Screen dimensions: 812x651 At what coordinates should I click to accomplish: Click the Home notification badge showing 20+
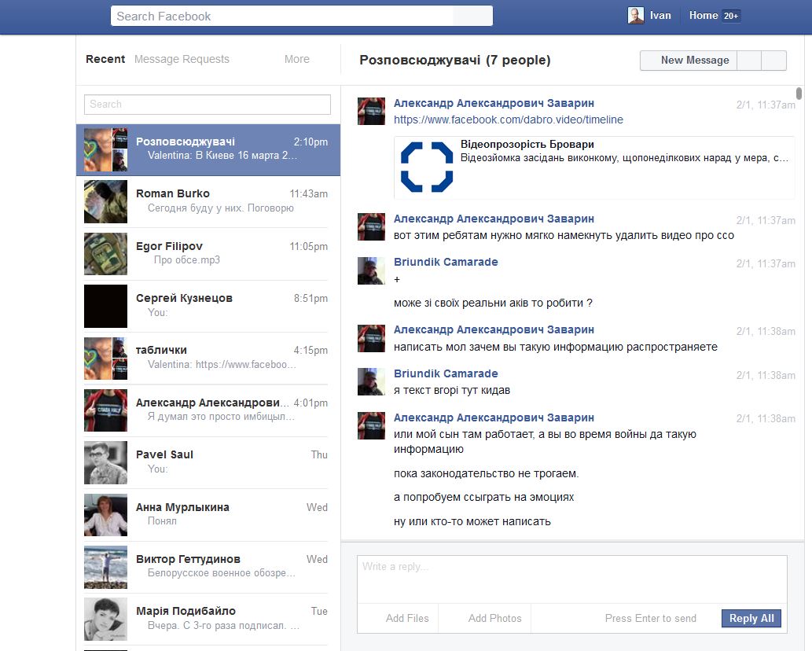(x=731, y=16)
